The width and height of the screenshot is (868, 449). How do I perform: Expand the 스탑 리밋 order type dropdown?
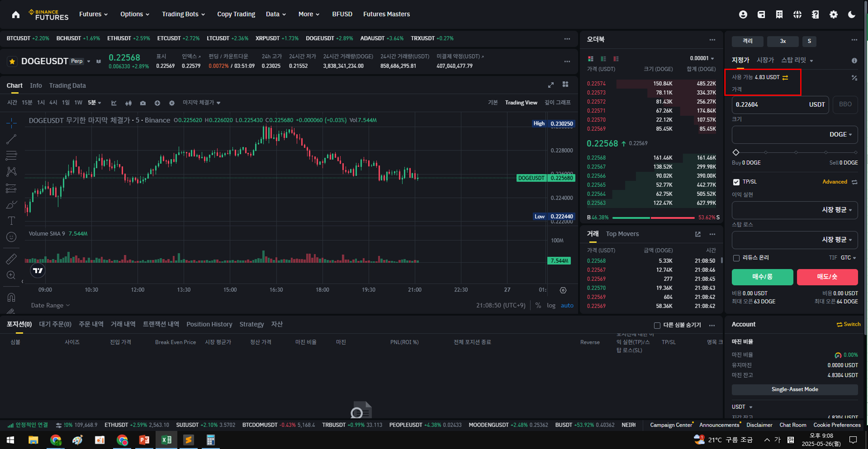click(797, 60)
